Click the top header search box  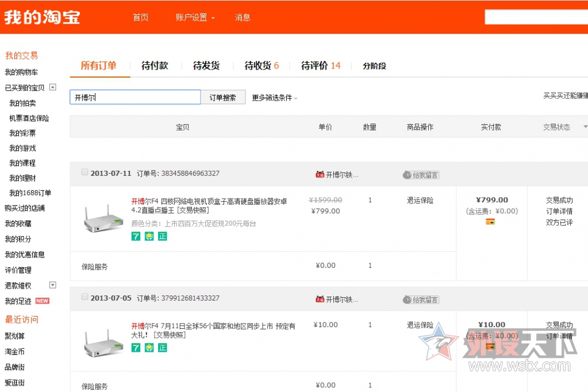536,17
